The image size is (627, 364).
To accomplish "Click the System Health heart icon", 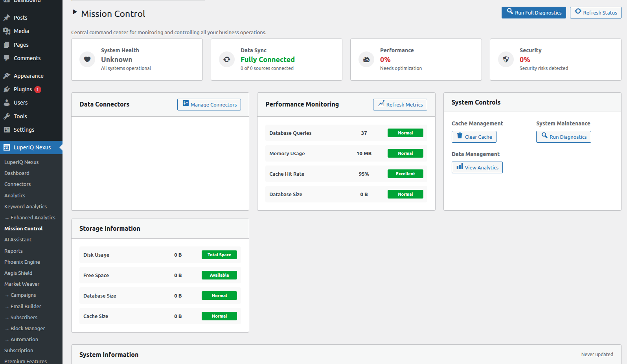I will tap(87, 59).
